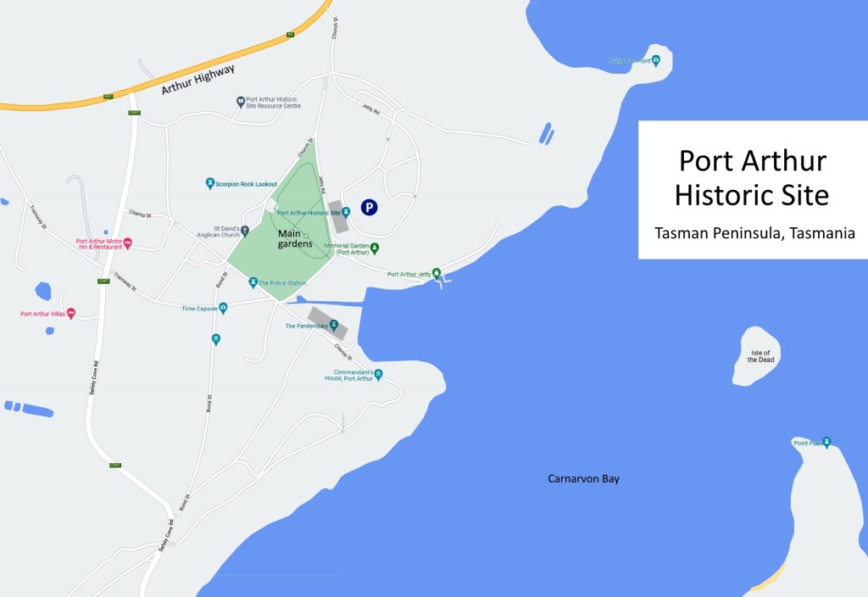
Task: Click The Penitentiary marker icon
Action: click(334, 326)
